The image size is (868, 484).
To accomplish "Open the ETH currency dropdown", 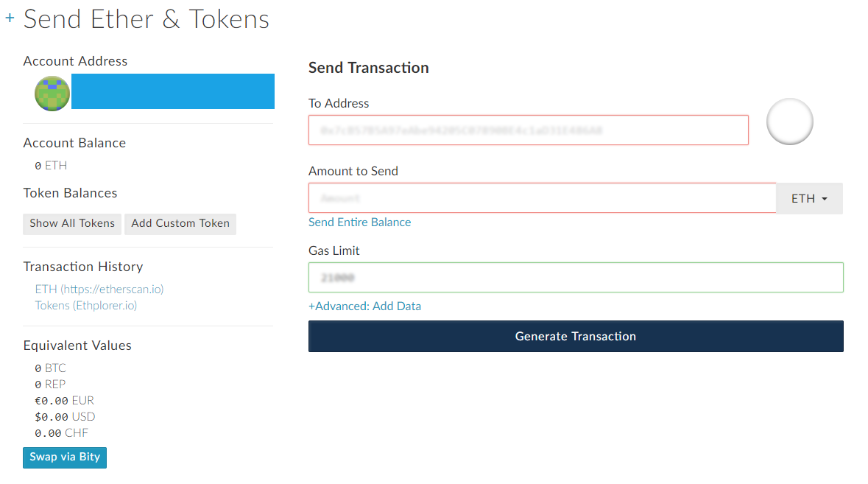I will coord(809,199).
